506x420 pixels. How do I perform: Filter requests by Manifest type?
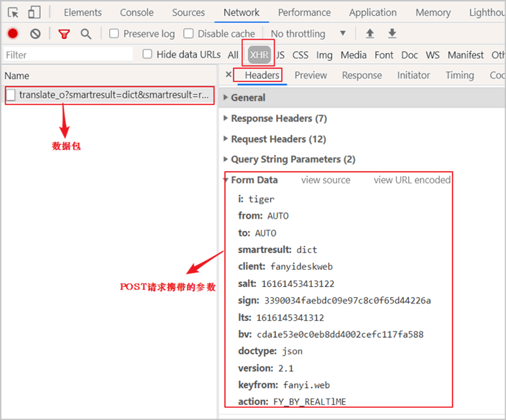(x=465, y=55)
